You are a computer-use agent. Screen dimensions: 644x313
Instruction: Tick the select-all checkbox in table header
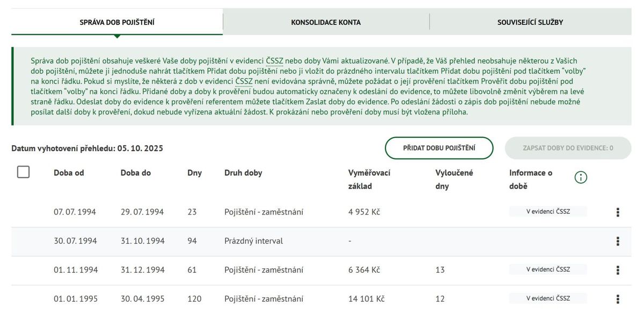coord(23,172)
